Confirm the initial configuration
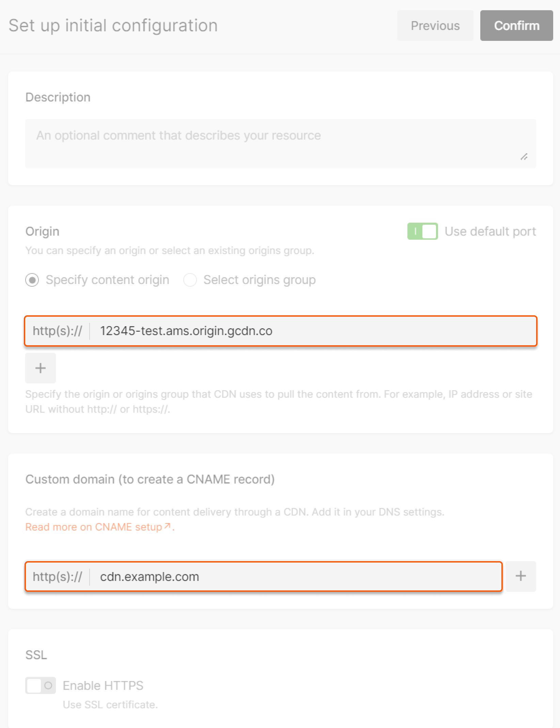This screenshot has width=560, height=728. [x=516, y=26]
